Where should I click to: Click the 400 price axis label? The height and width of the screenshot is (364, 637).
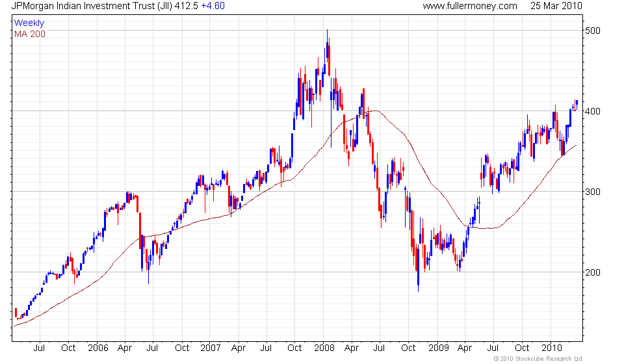pos(593,111)
